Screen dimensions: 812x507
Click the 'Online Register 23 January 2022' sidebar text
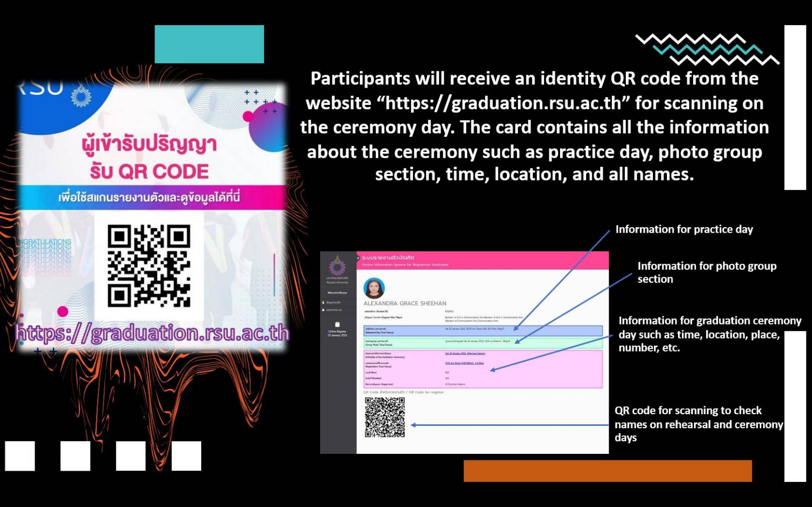coord(337,333)
